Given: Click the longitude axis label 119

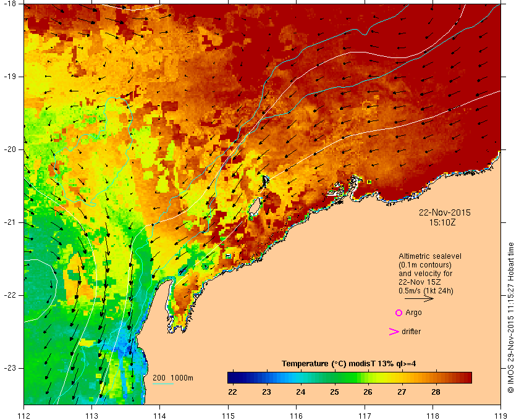Looking at the screenshot, I should click(x=500, y=416).
